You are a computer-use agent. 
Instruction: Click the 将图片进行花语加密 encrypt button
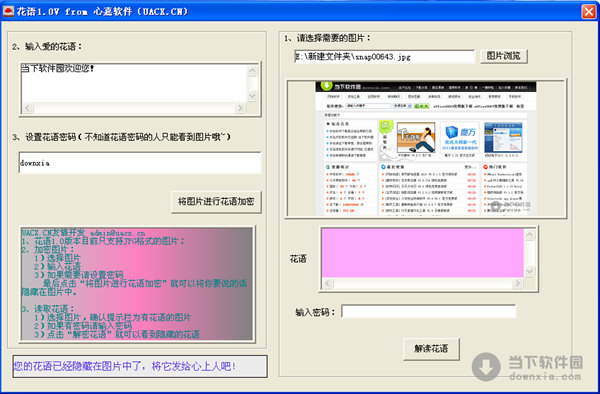216,202
